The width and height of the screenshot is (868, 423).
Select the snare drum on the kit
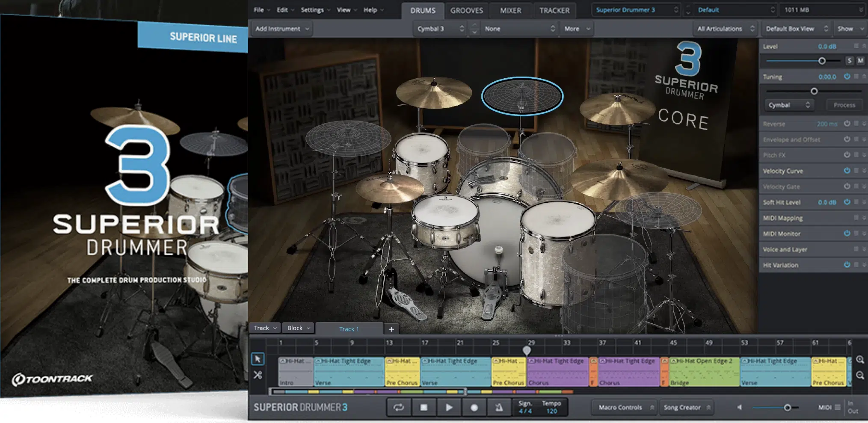pos(445,222)
